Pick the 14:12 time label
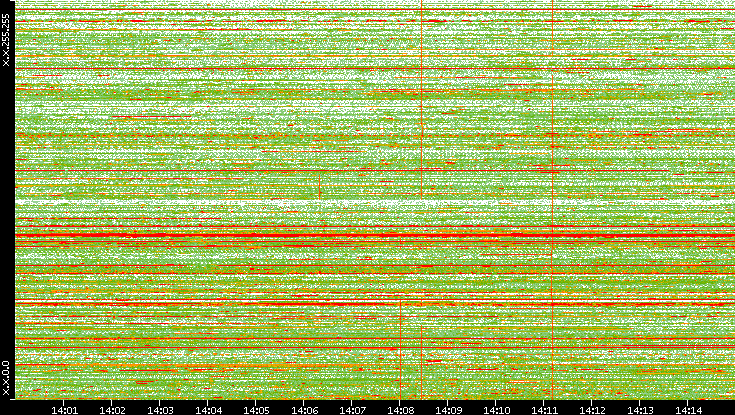Viewport: 735px width, 415px height. (x=593, y=409)
